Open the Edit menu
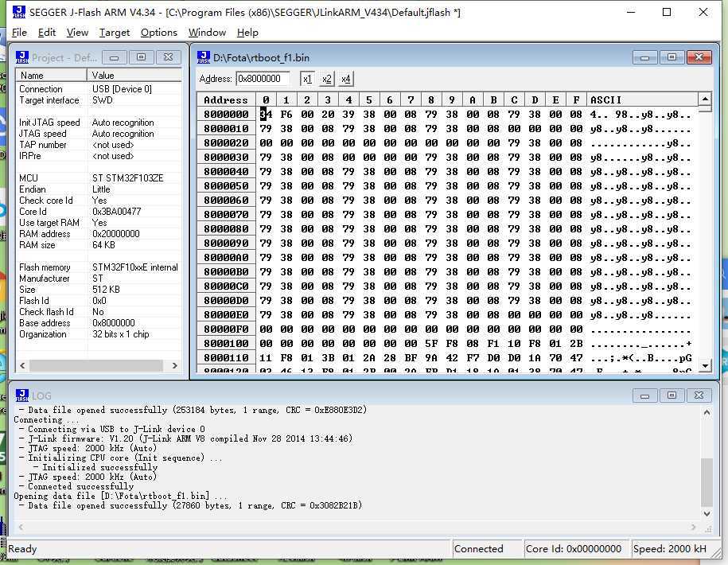Viewport: 728px width, 565px height. 47,33
